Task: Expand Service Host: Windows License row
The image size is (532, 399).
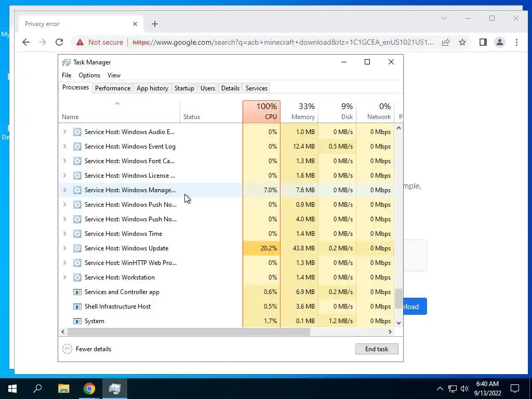Action: 65,176
